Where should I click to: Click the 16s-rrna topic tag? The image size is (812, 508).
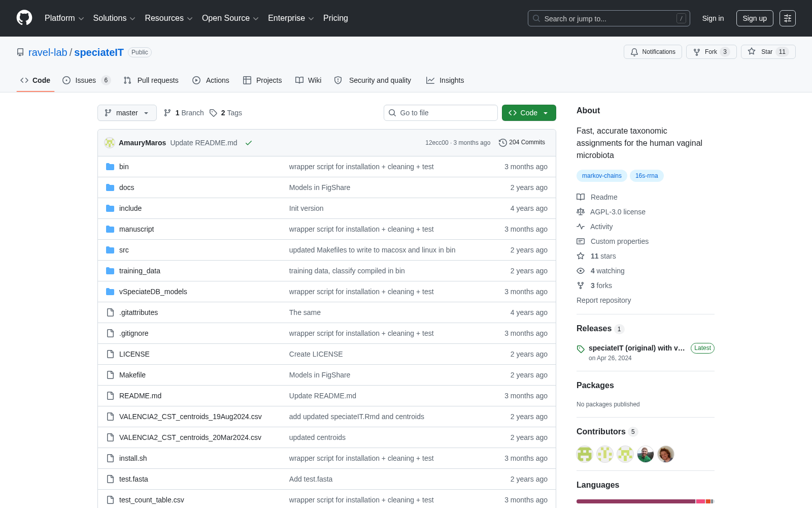647,176
